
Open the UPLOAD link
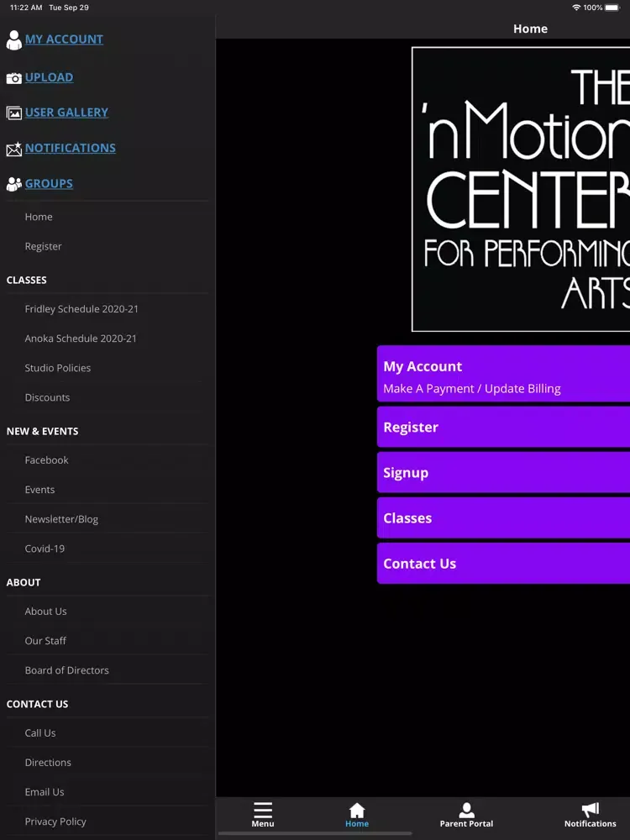click(x=50, y=77)
